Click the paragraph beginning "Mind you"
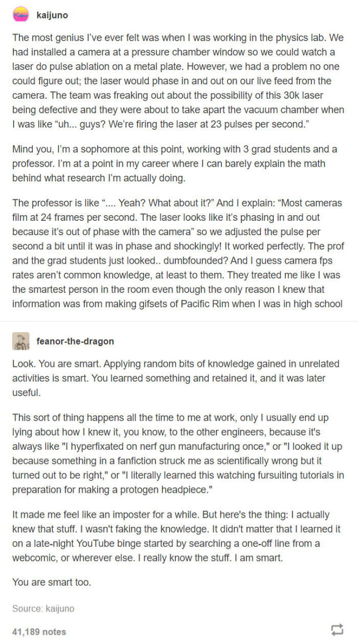Viewport: 358px width, 644px height. tap(177, 162)
